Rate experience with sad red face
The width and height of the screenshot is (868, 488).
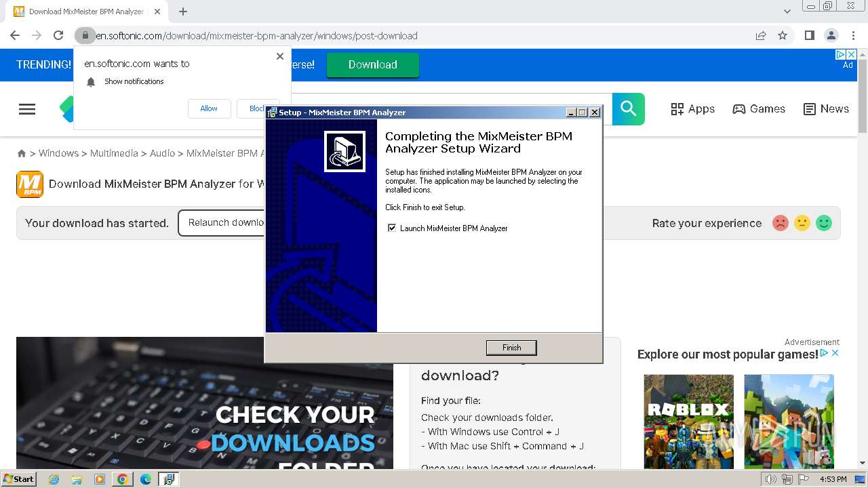pyautogui.click(x=781, y=223)
